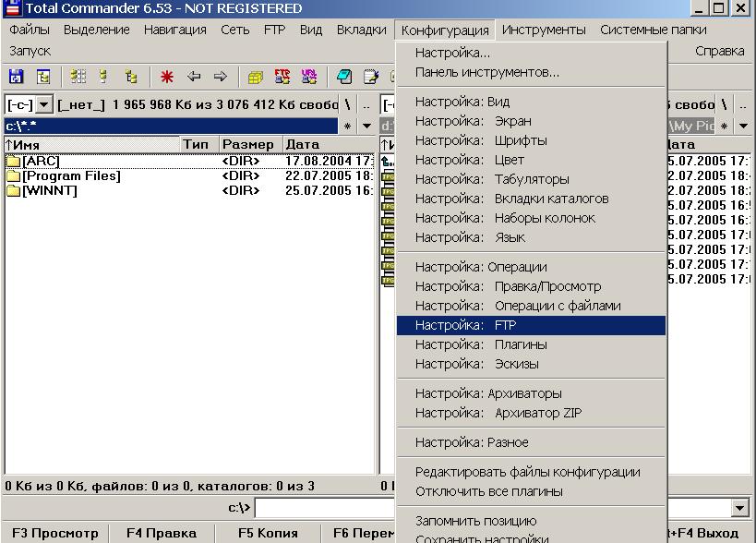756x543 pixels.
Task: Select the [Program Files] folder
Action: (71, 176)
